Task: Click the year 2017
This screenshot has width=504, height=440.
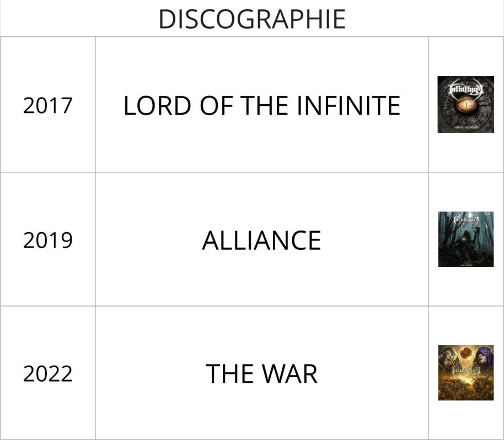Action: 48,105
